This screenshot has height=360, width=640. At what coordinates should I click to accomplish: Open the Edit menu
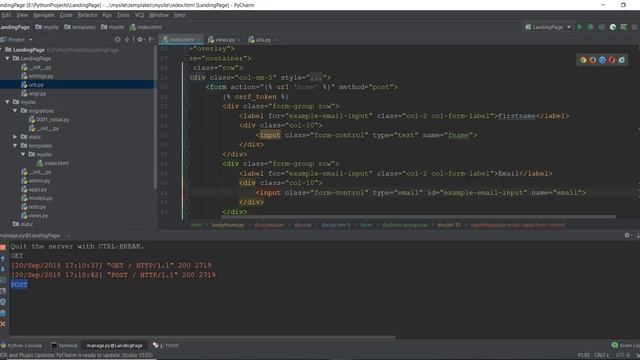pyautogui.click(x=6, y=15)
